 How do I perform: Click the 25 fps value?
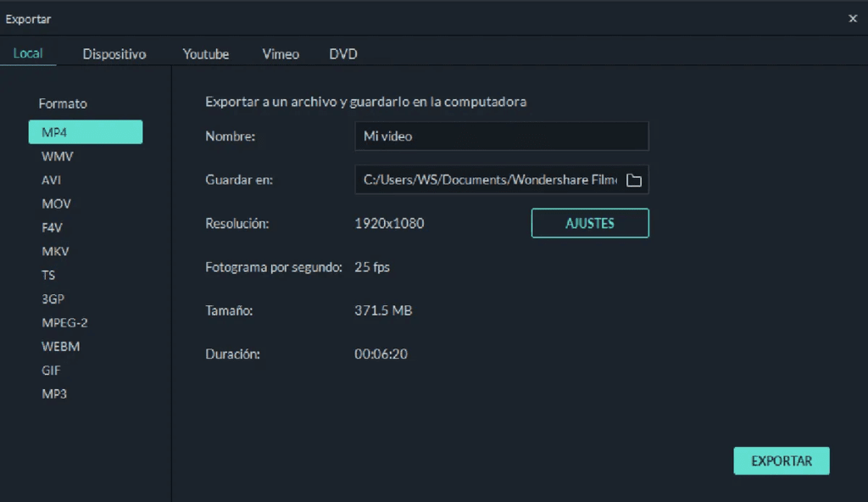tap(372, 267)
